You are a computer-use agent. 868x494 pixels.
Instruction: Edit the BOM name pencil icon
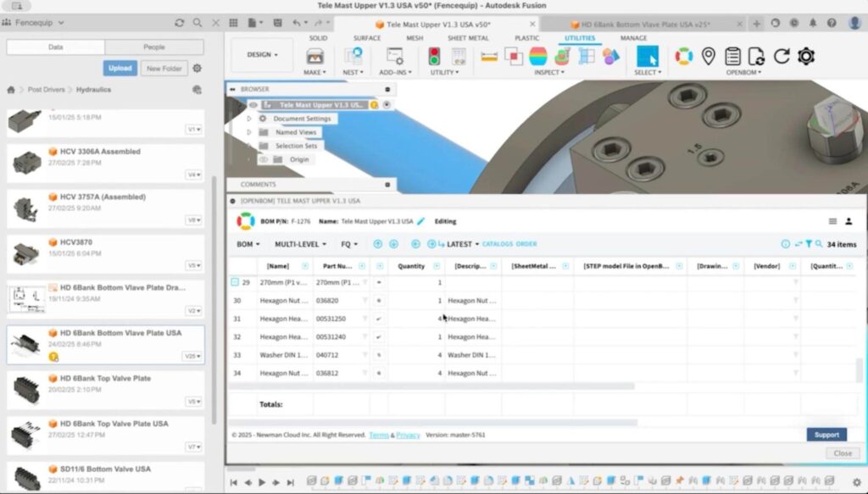pyautogui.click(x=420, y=221)
